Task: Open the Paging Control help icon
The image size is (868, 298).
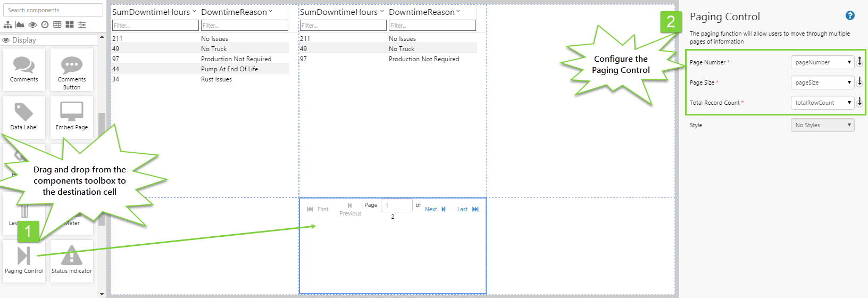Action: point(850,15)
